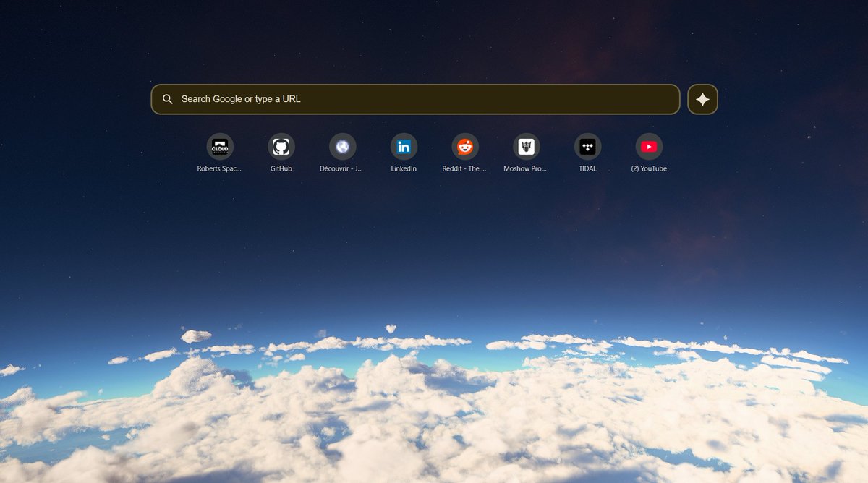Click the Roberts Spac label text
868x483 pixels.
click(x=220, y=168)
